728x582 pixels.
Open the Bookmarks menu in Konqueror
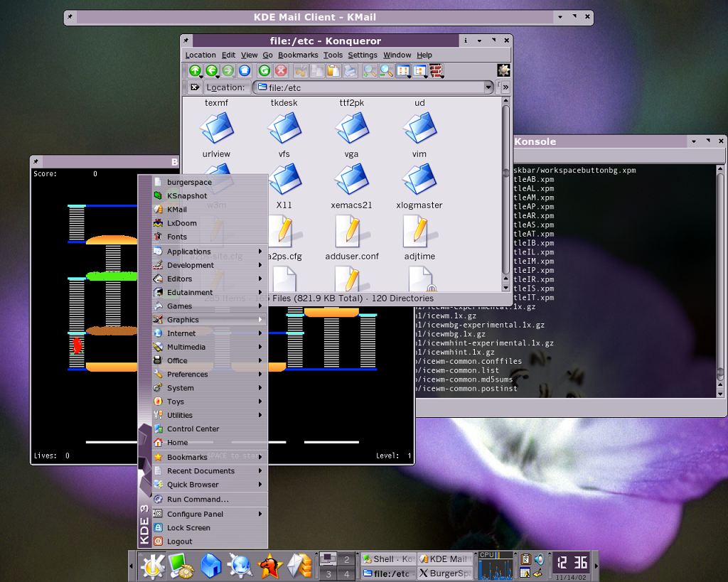point(298,55)
